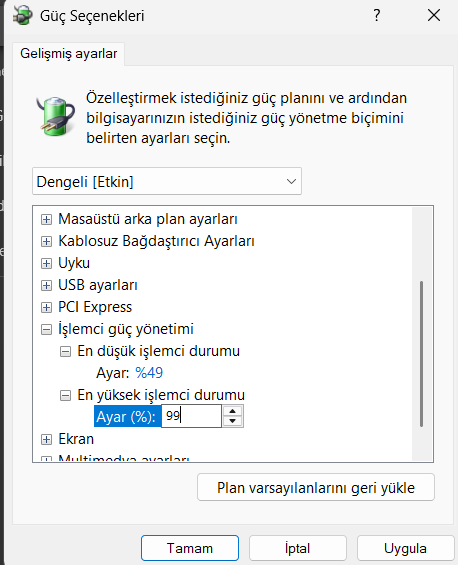Decrease percentage with spinner down arrow
Screen dimensions: 458x565
233,421
